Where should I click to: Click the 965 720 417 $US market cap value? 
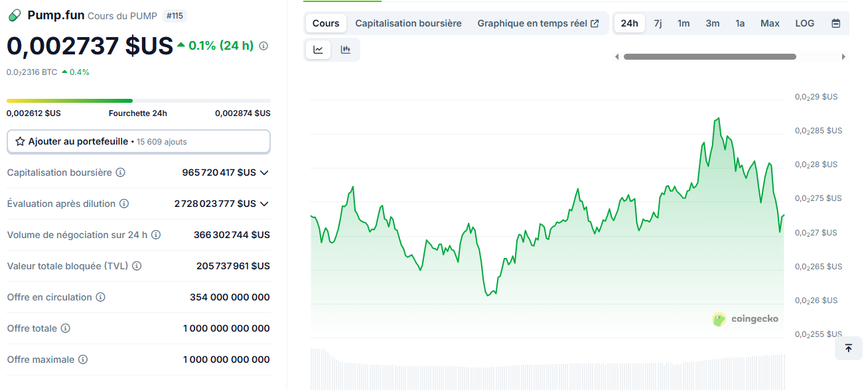click(219, 172)
